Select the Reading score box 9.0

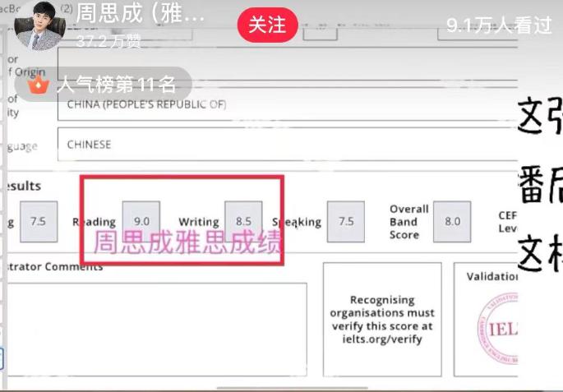[141, 221]
